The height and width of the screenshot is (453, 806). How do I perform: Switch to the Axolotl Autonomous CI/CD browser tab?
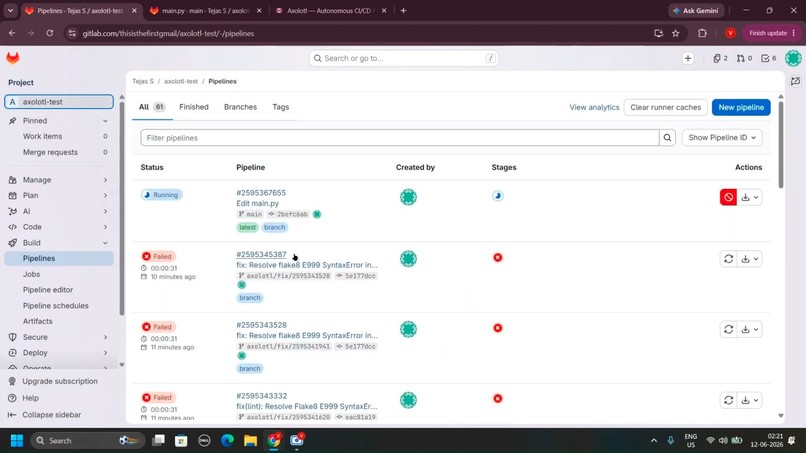tap(330, 10)
